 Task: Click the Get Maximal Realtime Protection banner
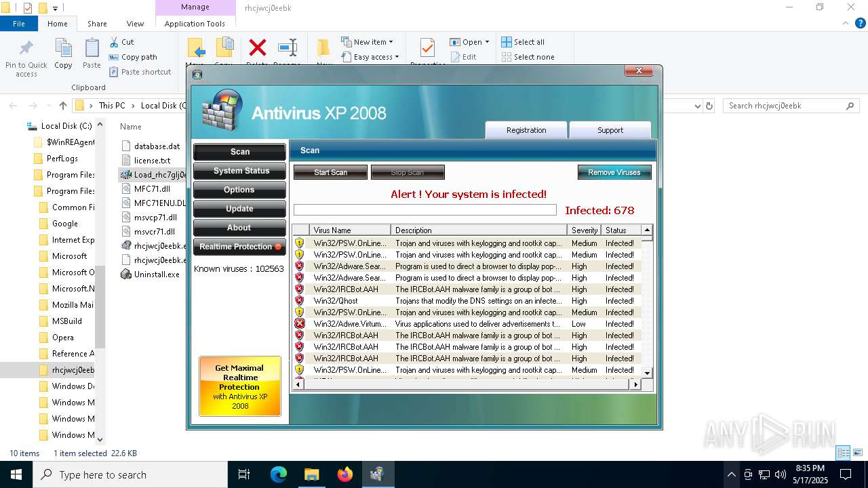pyautogui.click(x=240, y=386)
